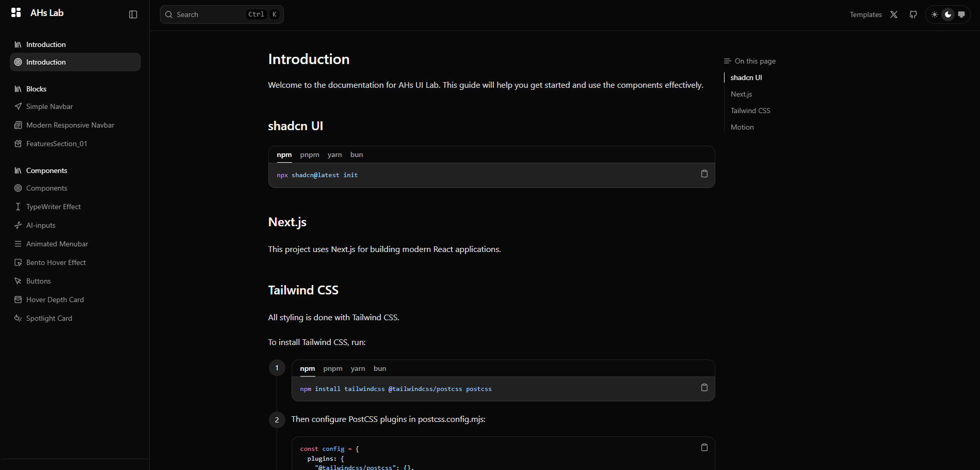Image resolution: width=980 pixels, height=470 pixels.
Task: Open the Components item with target icon
Action: pyautogui.click(x=75, y=188)
